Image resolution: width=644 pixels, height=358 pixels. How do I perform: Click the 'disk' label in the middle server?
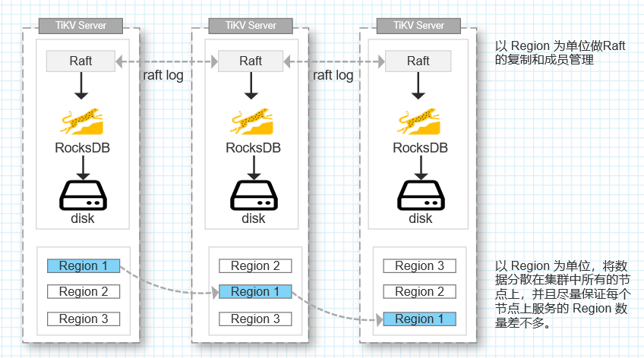(254, 218)
